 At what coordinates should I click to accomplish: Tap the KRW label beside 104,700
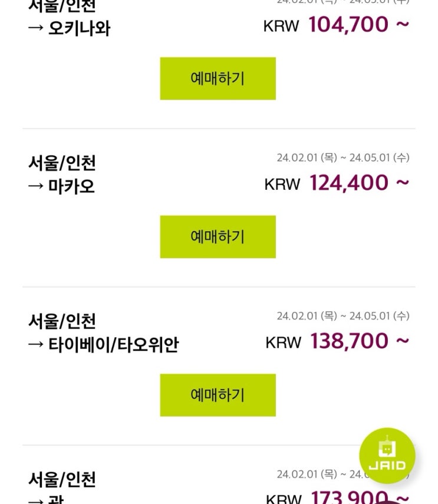(281, 25)
